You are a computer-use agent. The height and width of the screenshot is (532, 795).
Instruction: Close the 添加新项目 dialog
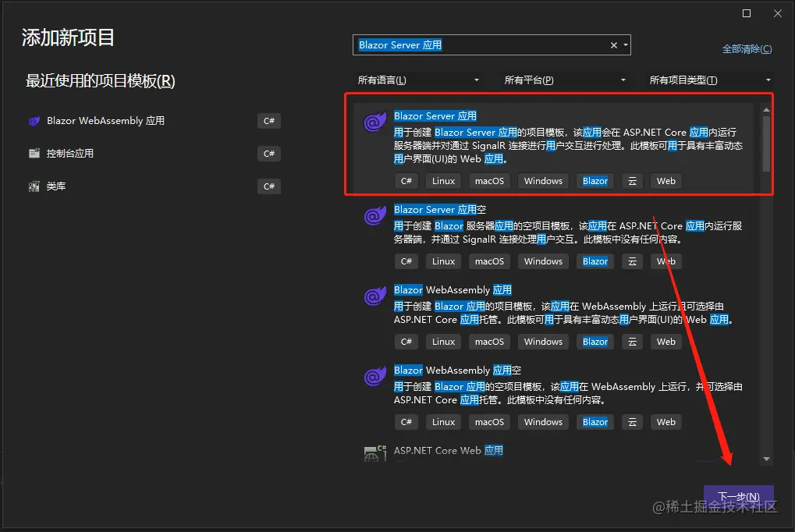(x=778, y=13)
